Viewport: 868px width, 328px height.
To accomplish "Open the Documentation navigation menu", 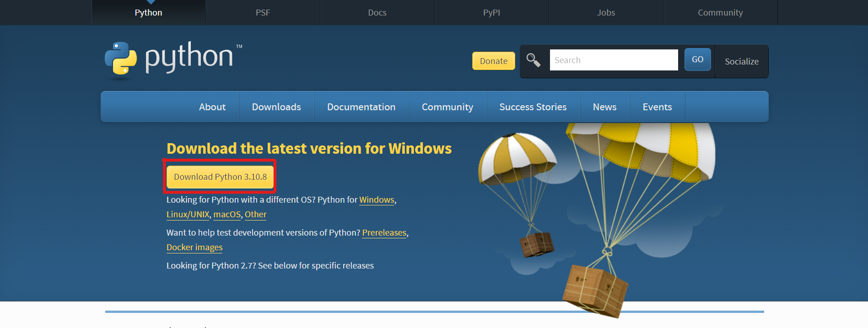I will [361, 107].
